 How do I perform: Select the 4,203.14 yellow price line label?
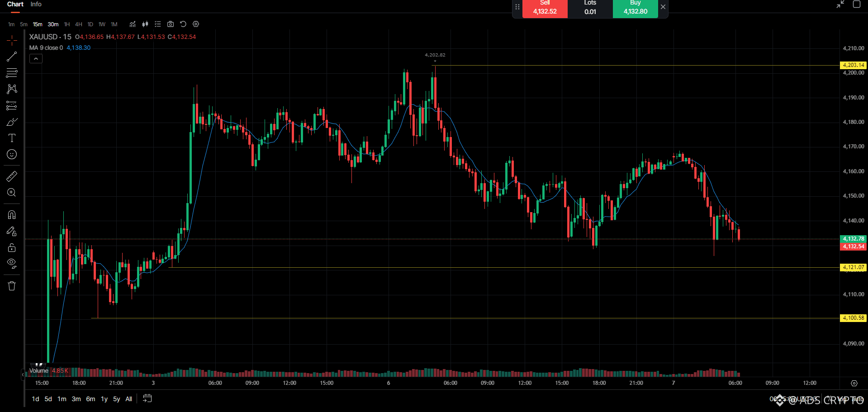[853, 65]
